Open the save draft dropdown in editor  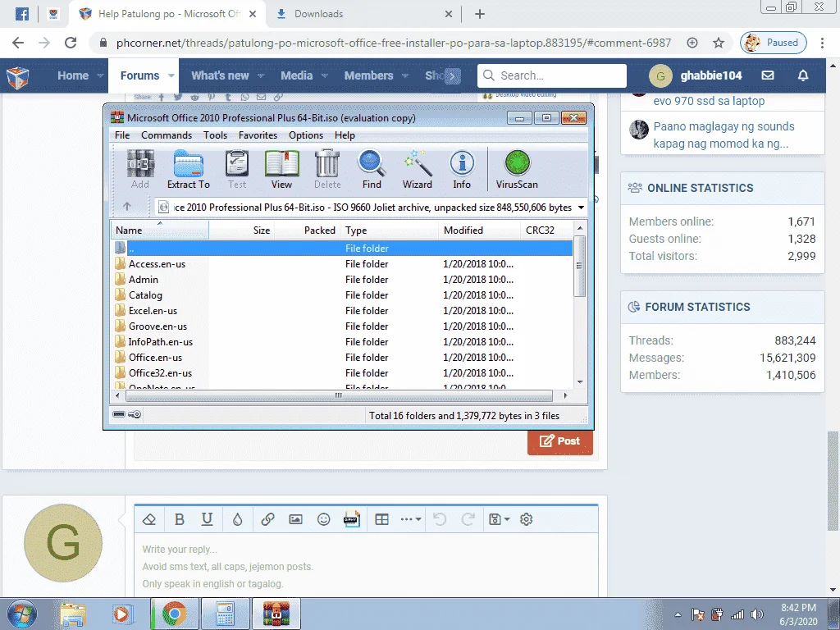pyautogui.click(x=500, y=519)
